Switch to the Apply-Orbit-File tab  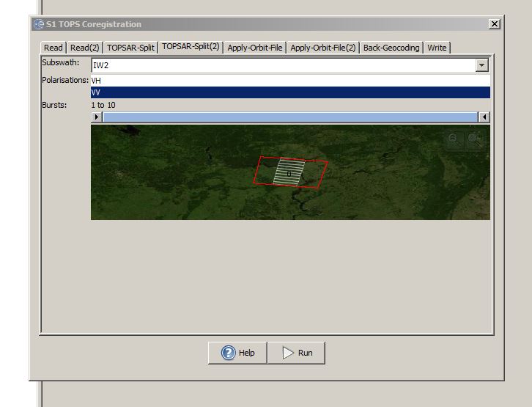(x=255, y=48)
